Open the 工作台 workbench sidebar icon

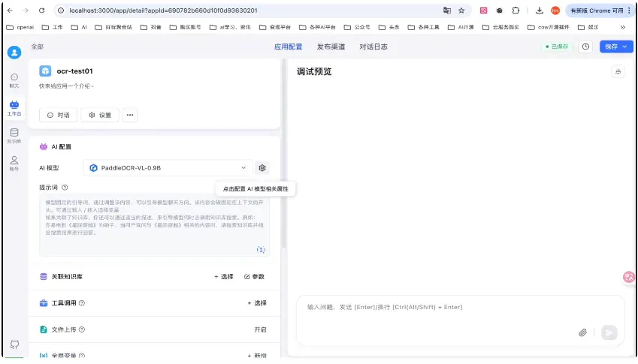(14, 108)
